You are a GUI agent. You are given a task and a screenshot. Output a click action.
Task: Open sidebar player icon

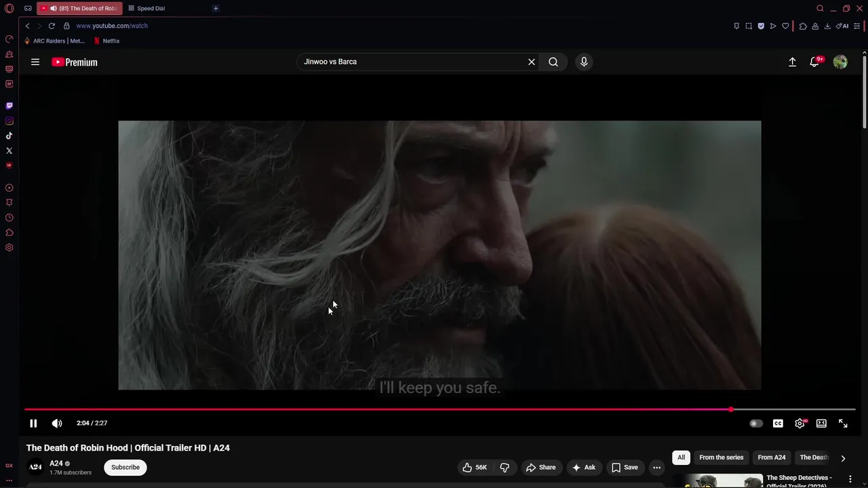coord(9,188)
